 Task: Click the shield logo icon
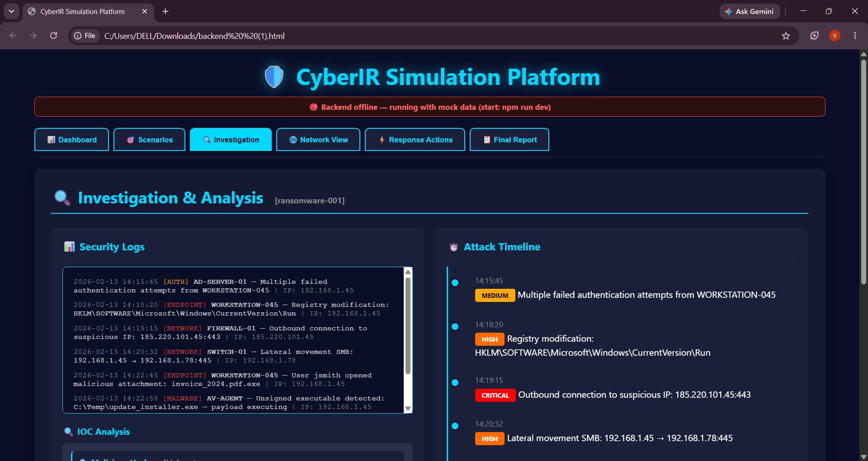pyautogui.click(x=274, y=77)
